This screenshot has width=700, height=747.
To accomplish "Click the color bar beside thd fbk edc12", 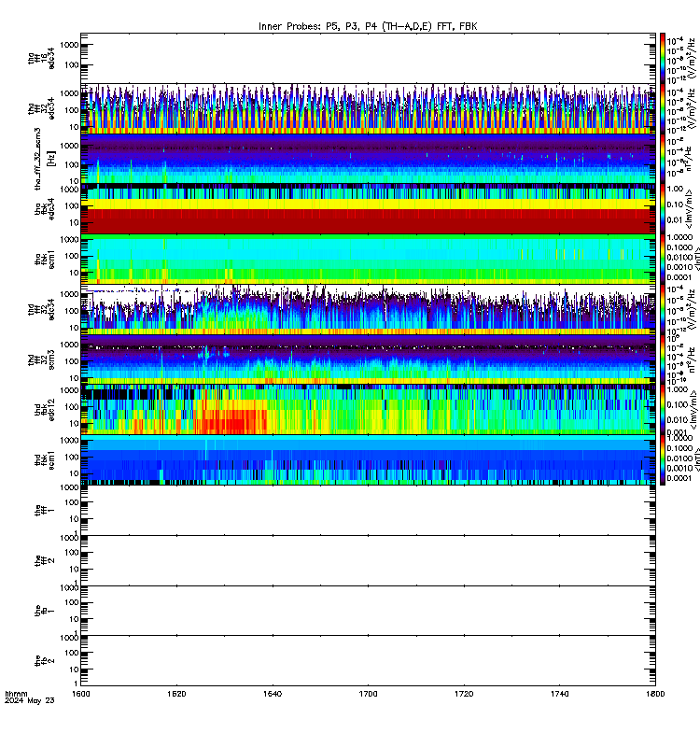I will 663,410.
